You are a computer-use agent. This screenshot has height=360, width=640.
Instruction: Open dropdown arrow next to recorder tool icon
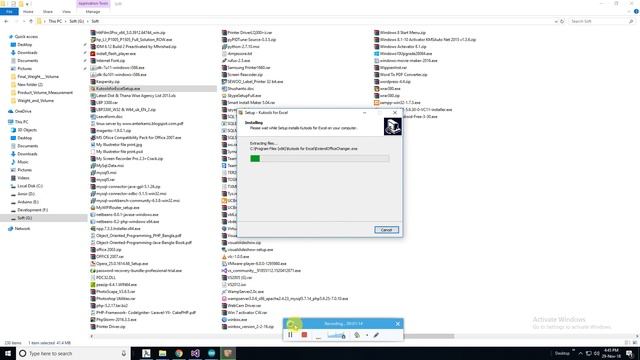[367, 335]
